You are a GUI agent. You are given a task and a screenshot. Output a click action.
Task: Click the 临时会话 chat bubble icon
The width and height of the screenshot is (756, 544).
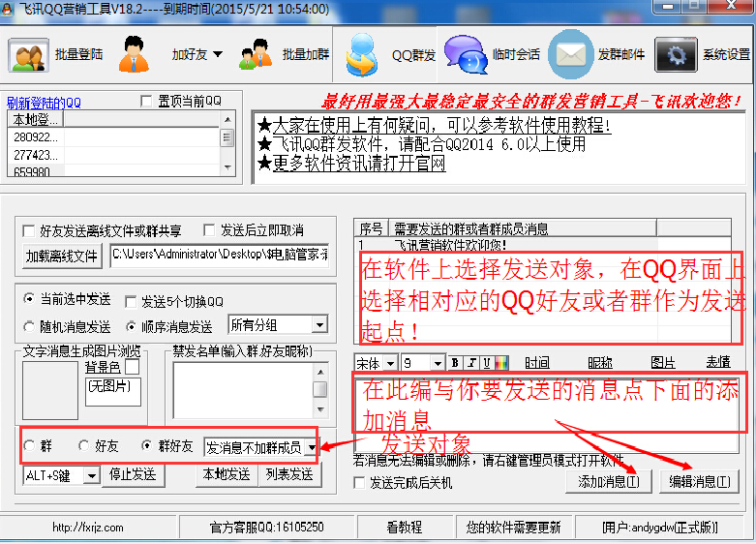(x=466, y=54)
